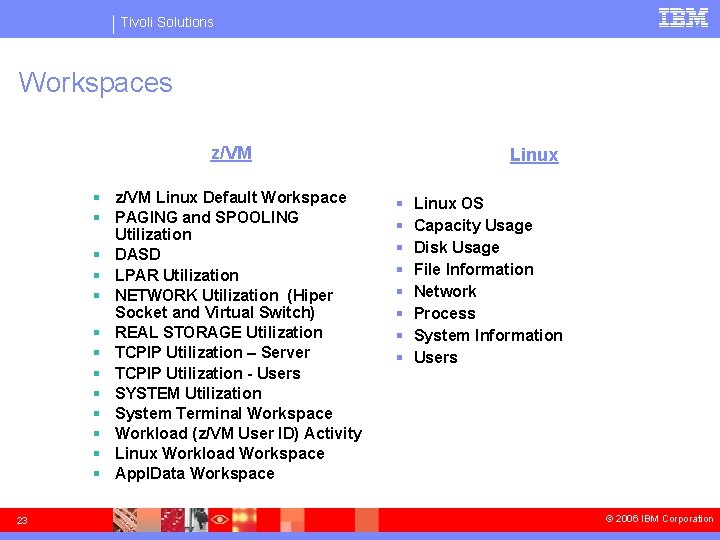Select 'NETWORK Utilization (Hiper Socket and Virtual Switch)'
This screenshot has height=540, width=720.
click(224, 304)
